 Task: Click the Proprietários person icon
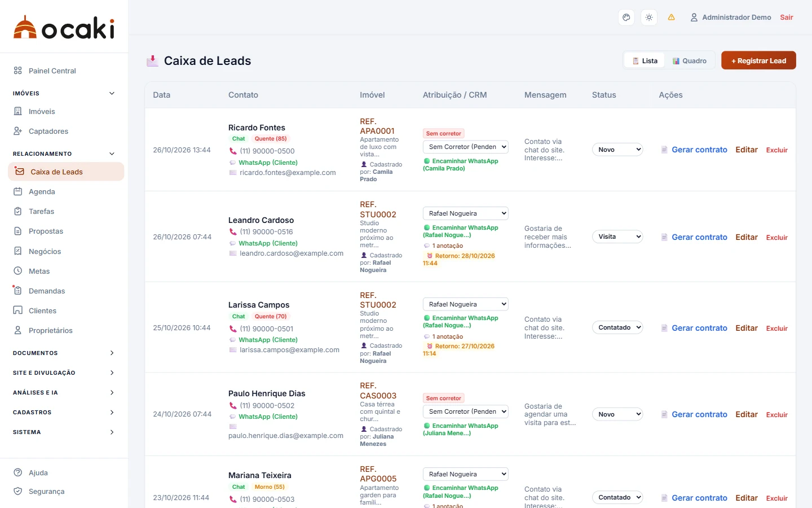coord(18,330)
